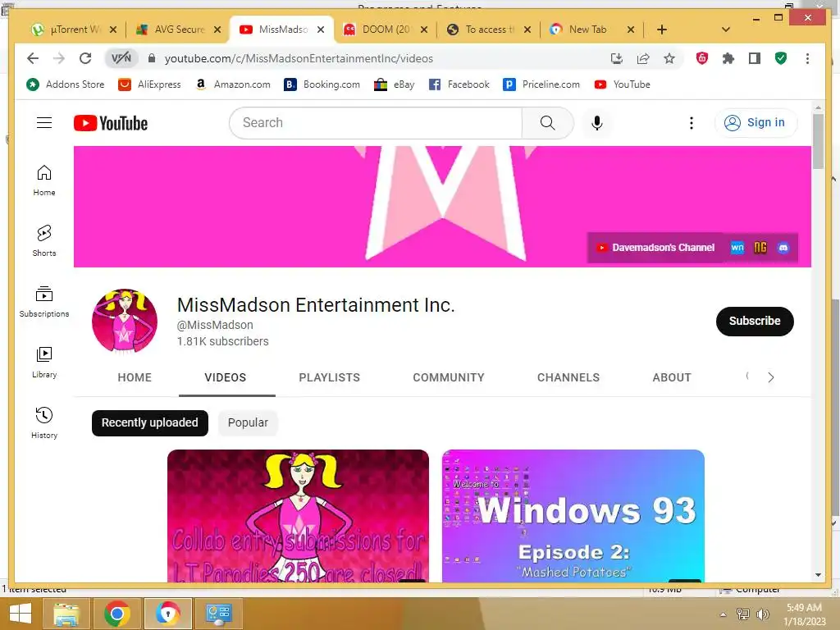Go back in the browser
Viewport: 840px width, 630px height.
tap(33, 58)
